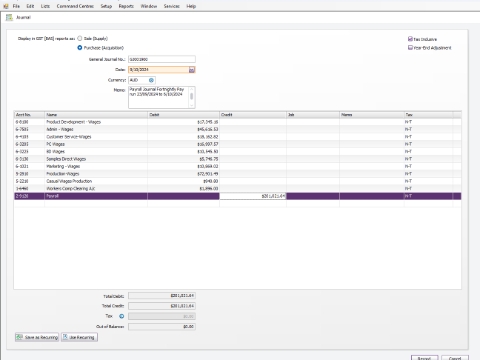Click the Job column header
480x360 pixels.
click(x=313, y=115)
